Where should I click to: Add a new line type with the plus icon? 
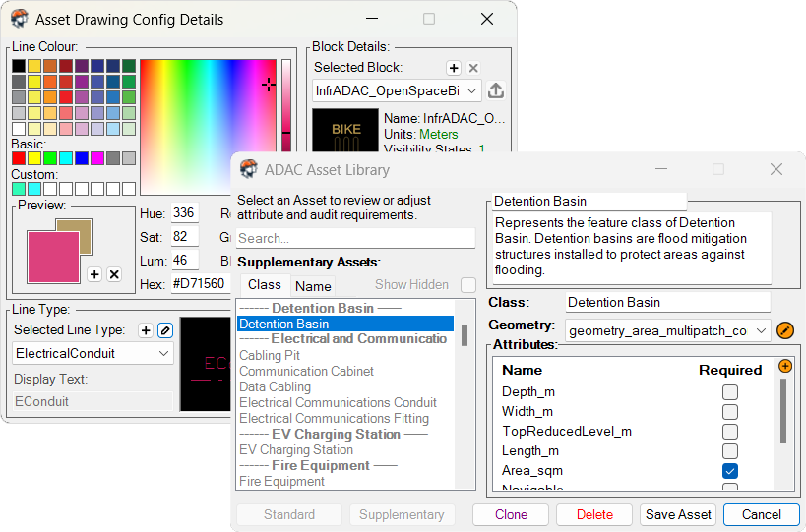pos(146,330)
